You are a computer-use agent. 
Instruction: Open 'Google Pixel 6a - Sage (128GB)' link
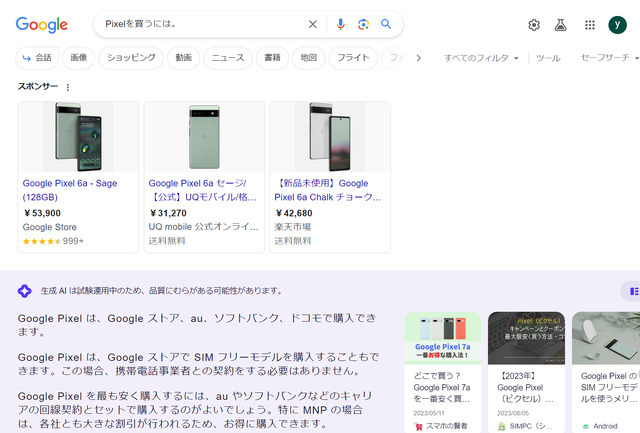(70, 190)
